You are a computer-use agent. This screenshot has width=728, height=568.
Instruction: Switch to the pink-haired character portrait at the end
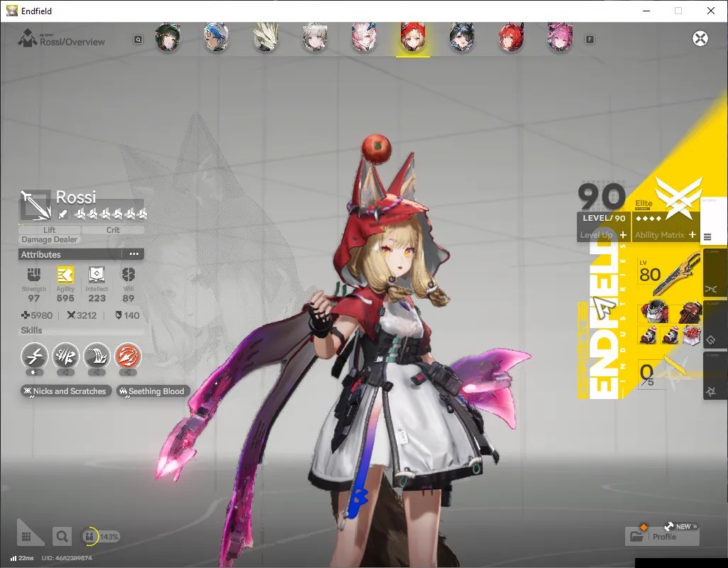pyautogui.click(x=559, y=38)
